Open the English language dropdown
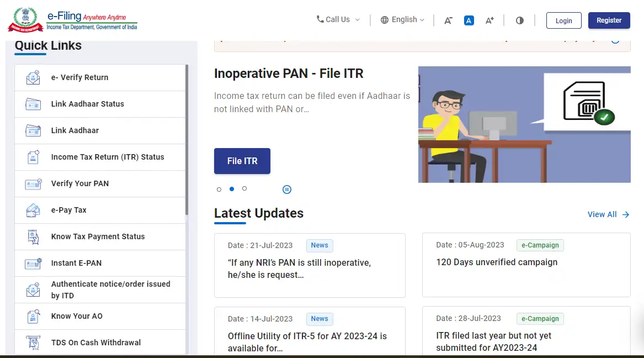Viewport: 644px width, 358px height. point(402,19)
